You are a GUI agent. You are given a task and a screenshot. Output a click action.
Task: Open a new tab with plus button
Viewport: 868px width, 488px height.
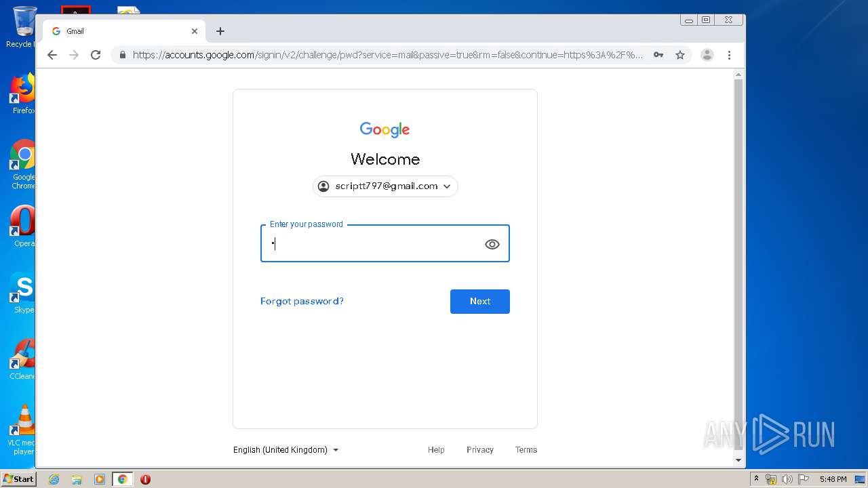pos(220,31)
